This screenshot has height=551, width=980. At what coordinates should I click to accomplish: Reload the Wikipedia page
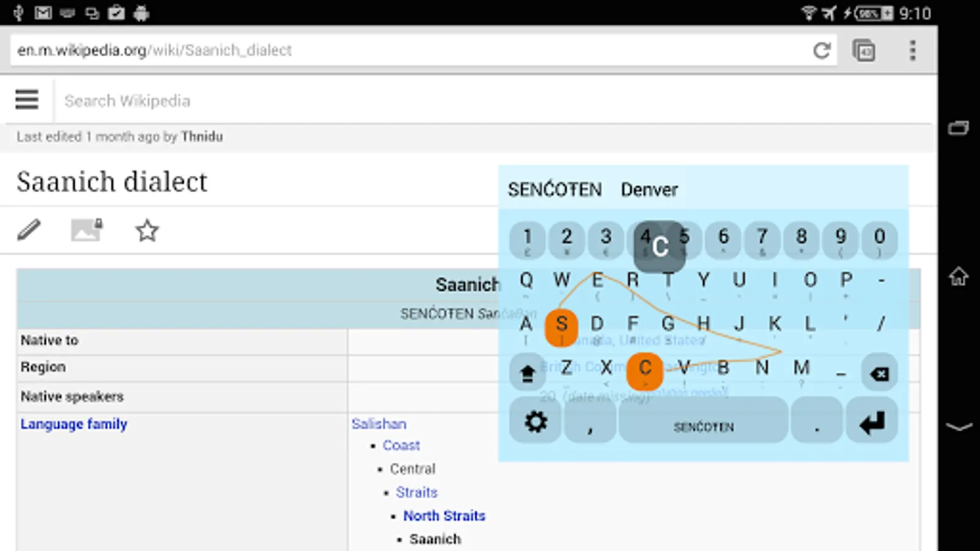[x=821, y=50]
